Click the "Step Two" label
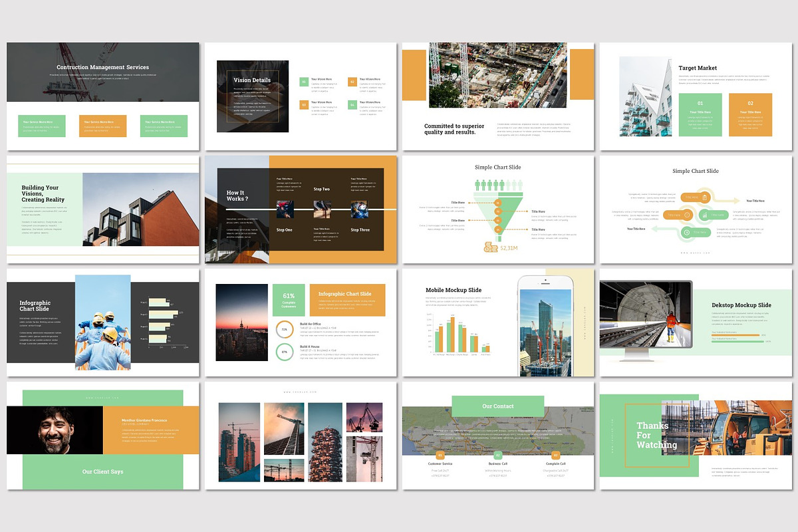Viewport: 798px width, 532px height. click(x=322, y=190)
